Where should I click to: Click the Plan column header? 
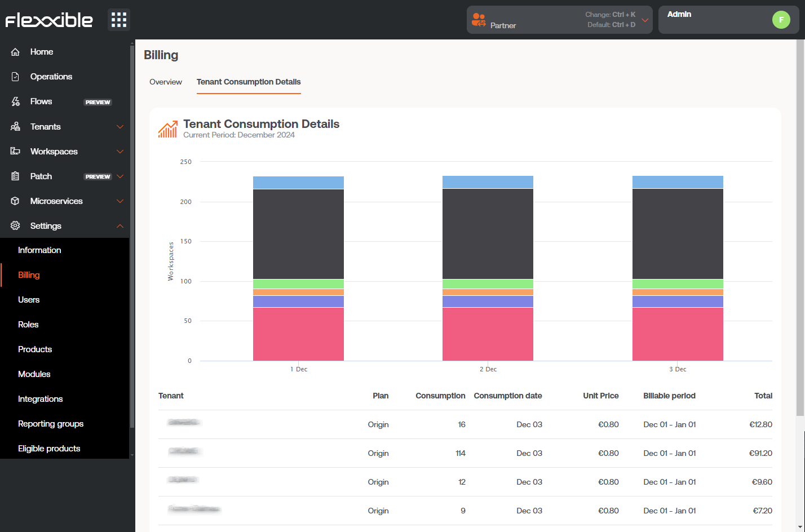click(381, 396)
